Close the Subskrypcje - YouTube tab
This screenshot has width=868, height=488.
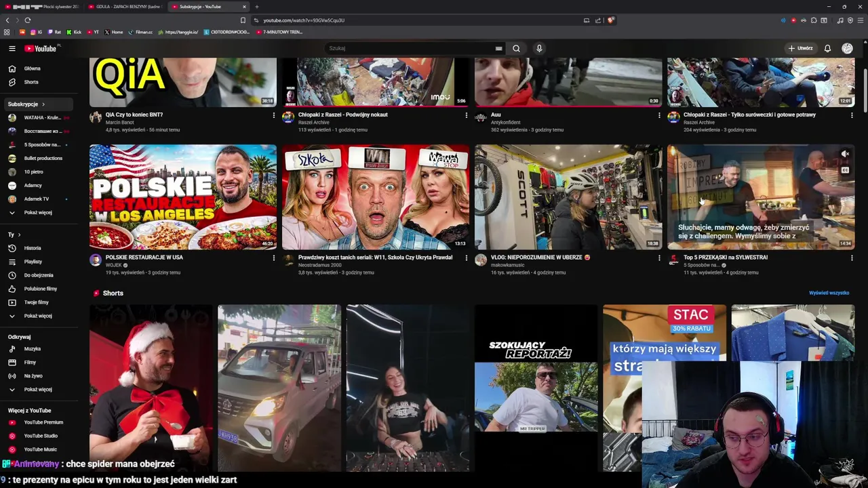coord(244,7)
